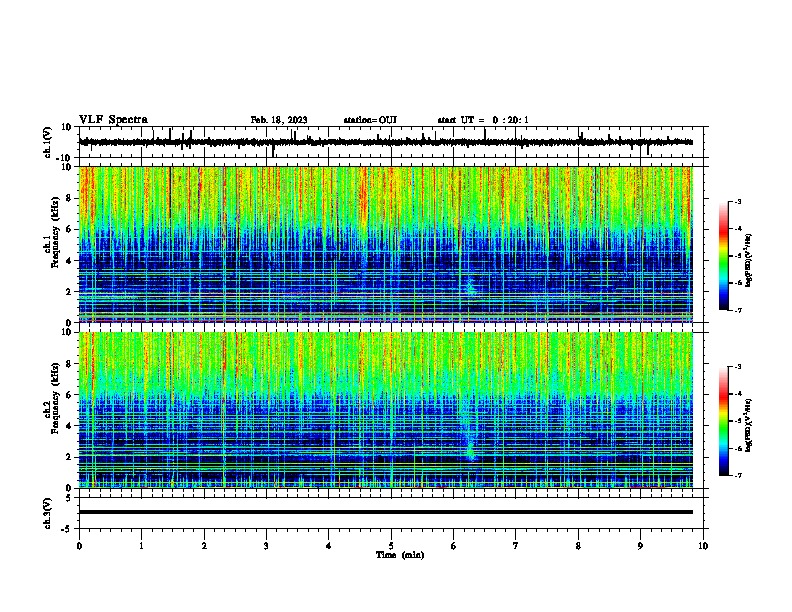Image resolution: width=792 pixels, height=612 pixels.
Task: Click the "ch.3(V)" axis label
Action: (x=48, y=513)
